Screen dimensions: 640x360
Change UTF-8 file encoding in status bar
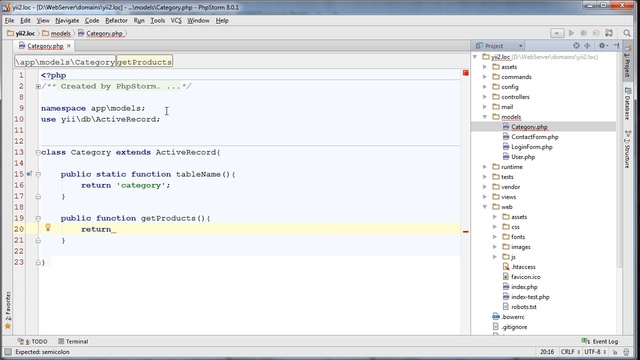point(595,351)
